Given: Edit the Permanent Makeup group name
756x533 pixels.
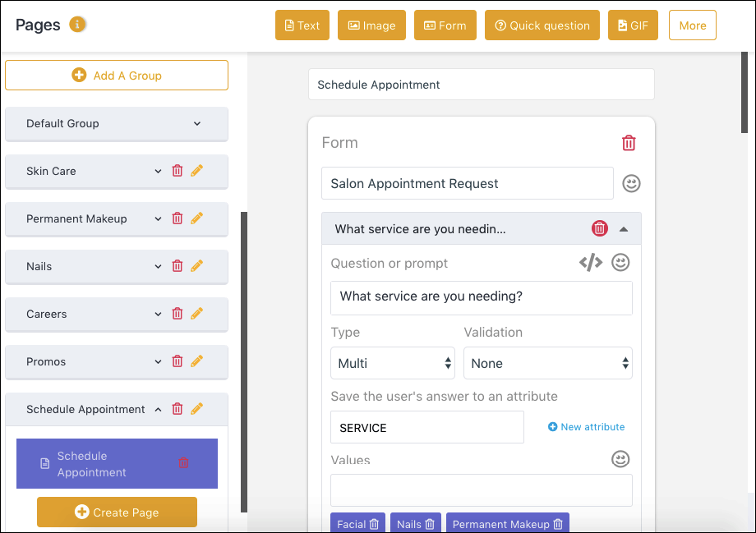Looking at the screenshot, I should 196,218.
